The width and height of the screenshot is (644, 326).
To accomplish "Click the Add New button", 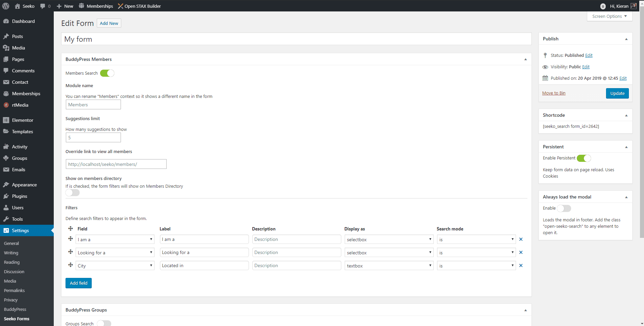I will point(109,23).
